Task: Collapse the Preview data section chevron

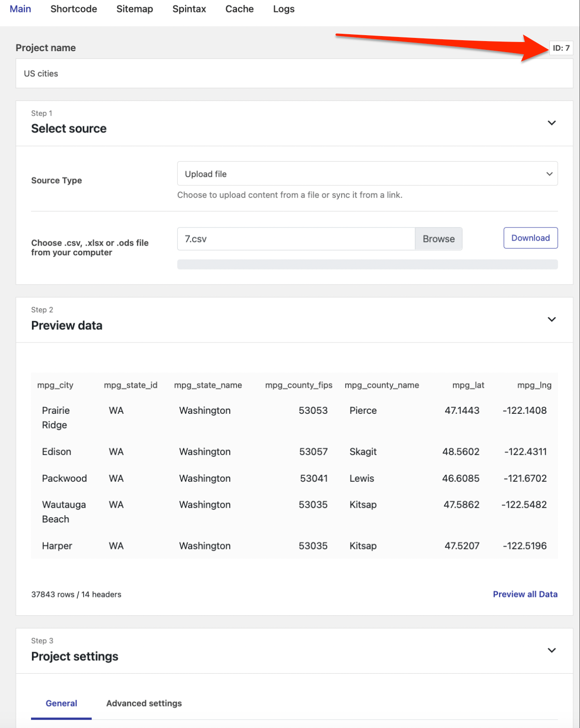Action: [x=551, y=319]
